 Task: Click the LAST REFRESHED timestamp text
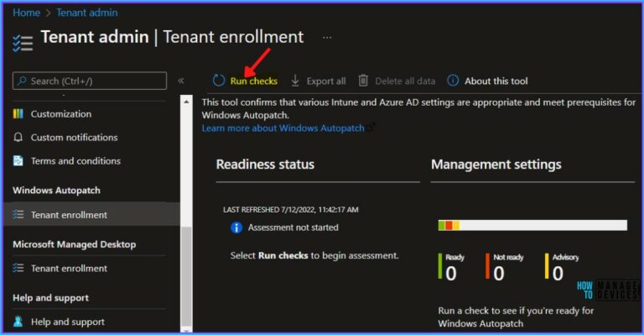(x=291, y=210)
